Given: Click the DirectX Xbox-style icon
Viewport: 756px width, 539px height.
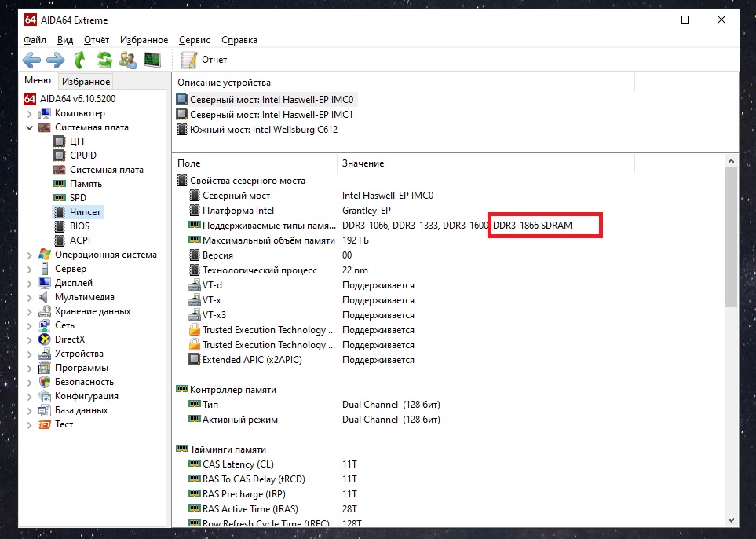Looking at the screenshot, I should (x=45, y=339).
